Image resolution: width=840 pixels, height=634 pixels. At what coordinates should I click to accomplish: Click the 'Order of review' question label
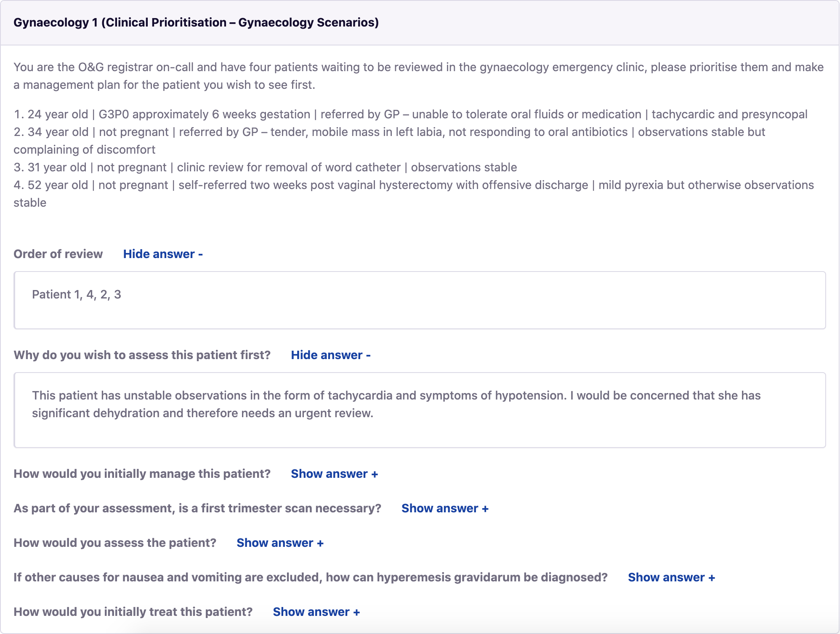coord(58,254)
